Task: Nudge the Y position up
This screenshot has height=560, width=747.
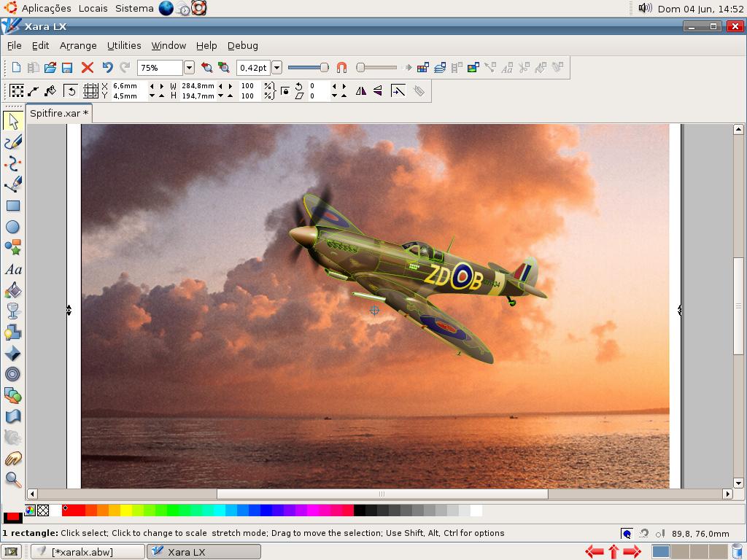Action: tap(161, 96)
